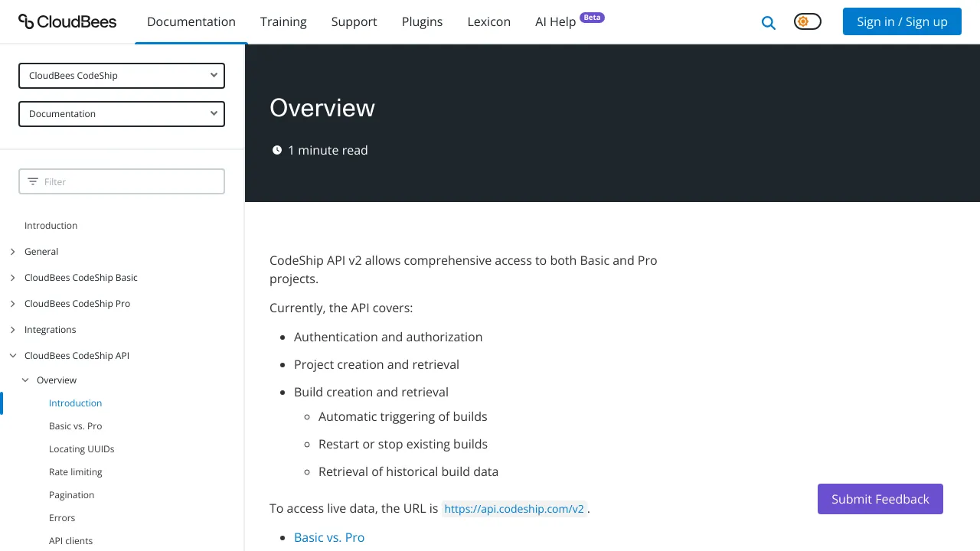Screen dimensions: 980x551
Task: Open CloudBees CodeShip Pro sidebar entry
Action: (77, 304)
